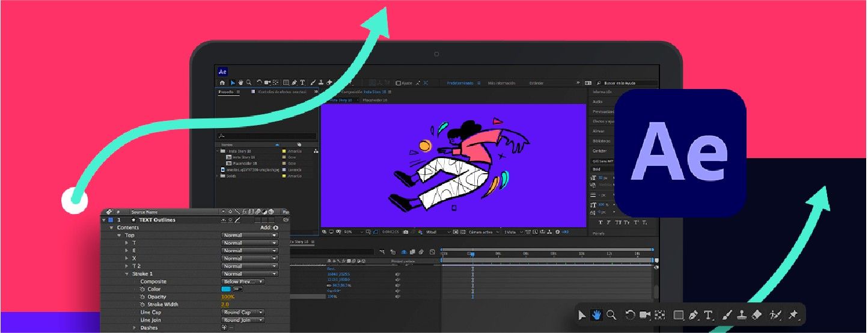
Task: Click the Stroke Width 2.0 value
Action: pos(225,305)
